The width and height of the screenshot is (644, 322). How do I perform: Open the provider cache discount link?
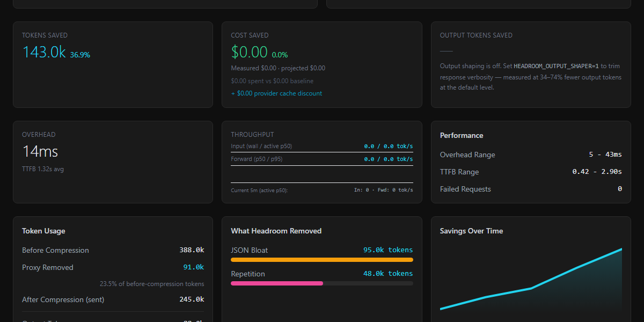pos(276,93)
